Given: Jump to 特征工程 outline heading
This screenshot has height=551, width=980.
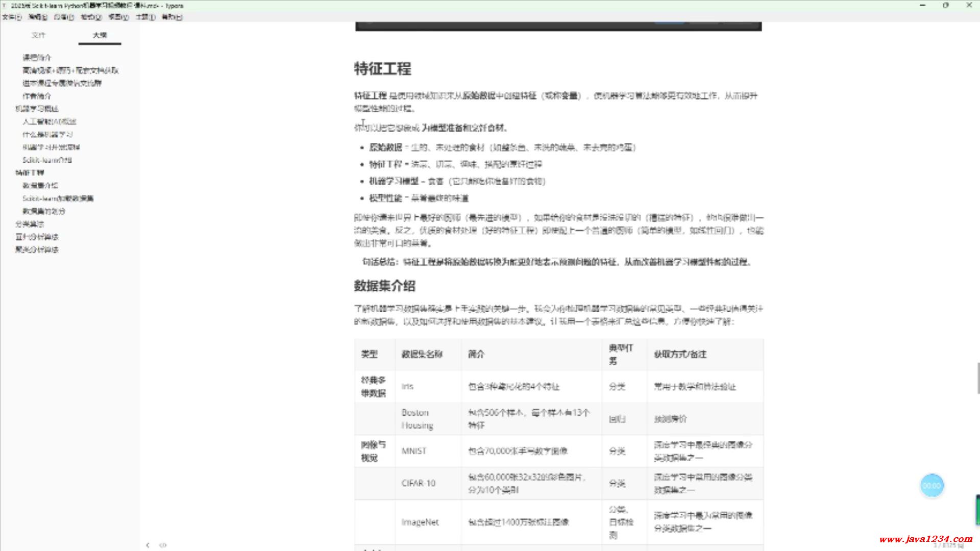Looking at the screenshot, I should 30,172.
